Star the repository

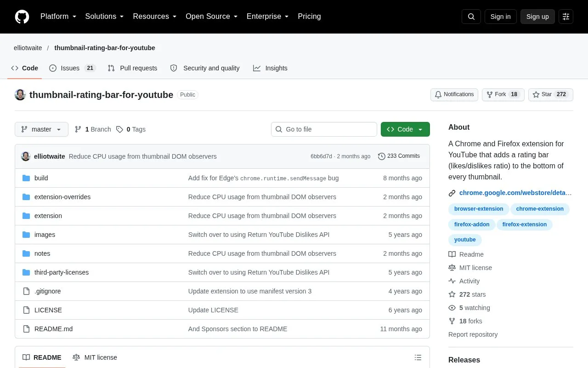point(551,95)
